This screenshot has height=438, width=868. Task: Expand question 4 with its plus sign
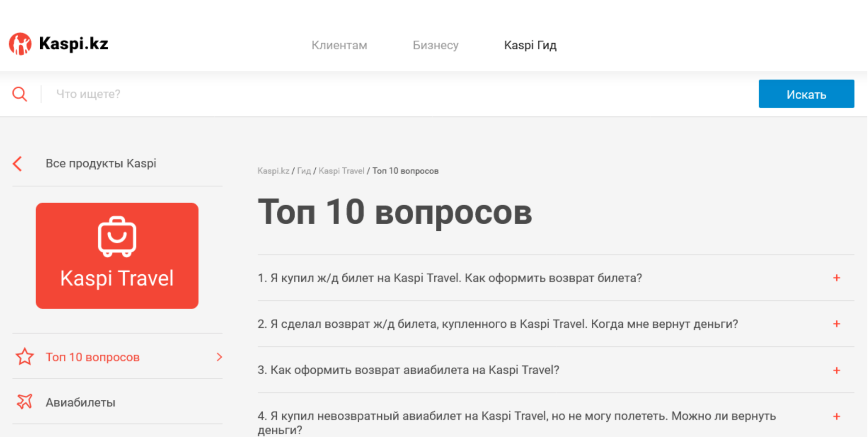tap(837, 417)
